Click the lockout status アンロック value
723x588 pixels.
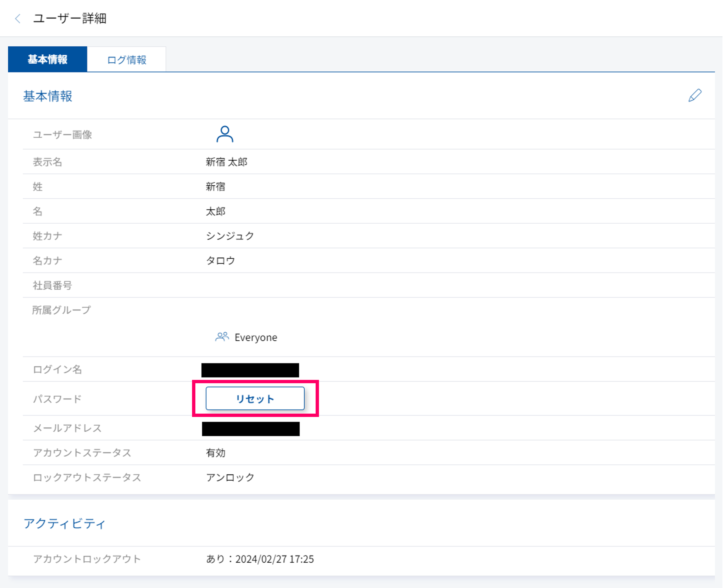click(230, 478)
